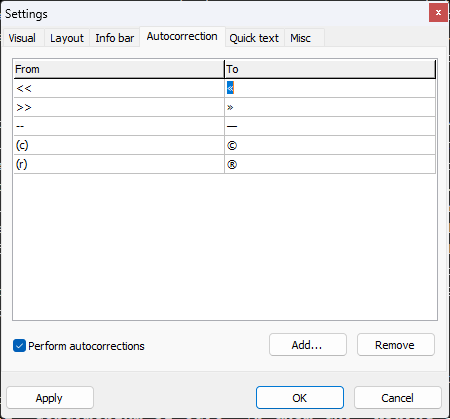Click the To column header
Image resolution: width=450 pixels, height=419 pixels.
coord(330,69)
